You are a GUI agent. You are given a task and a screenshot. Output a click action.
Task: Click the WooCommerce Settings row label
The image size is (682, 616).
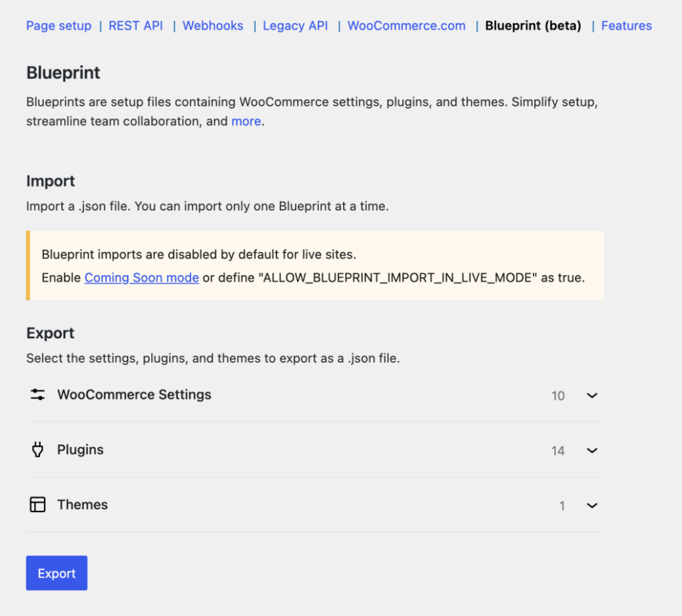(134, 395)
